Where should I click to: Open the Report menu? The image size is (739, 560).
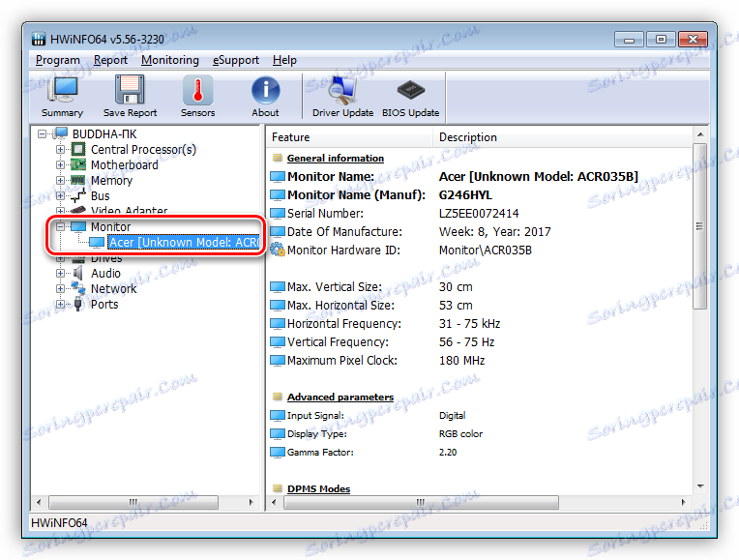pos(110,60)
